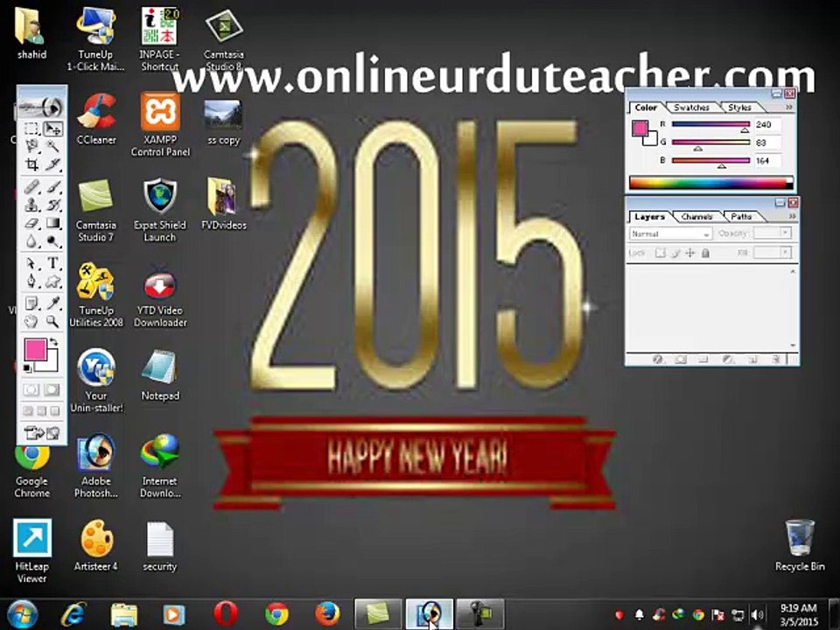Click the green G slider track

(x=710, y=142)
